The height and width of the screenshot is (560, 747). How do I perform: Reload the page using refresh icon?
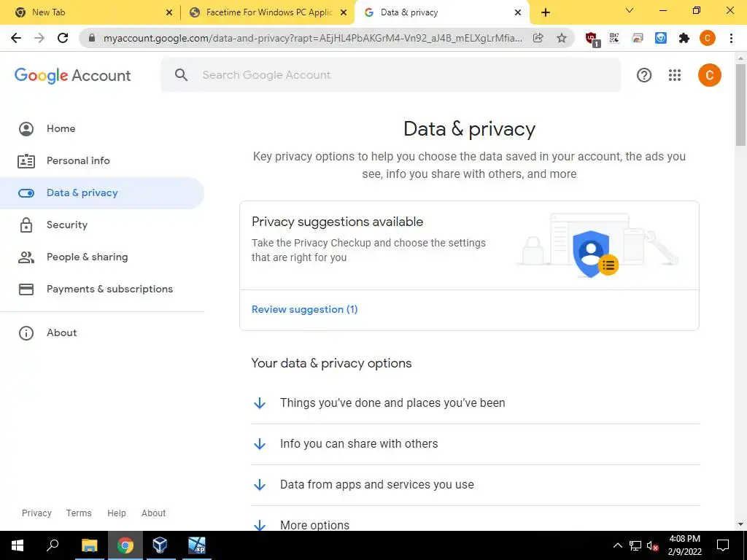pyautogui.click(x=63, y=38)
